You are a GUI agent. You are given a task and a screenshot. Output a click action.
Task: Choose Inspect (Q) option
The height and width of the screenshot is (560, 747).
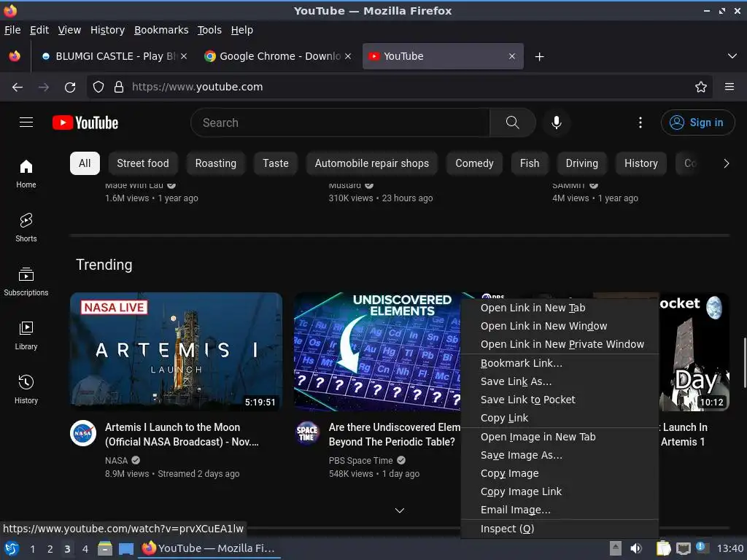tap(560, 529)
